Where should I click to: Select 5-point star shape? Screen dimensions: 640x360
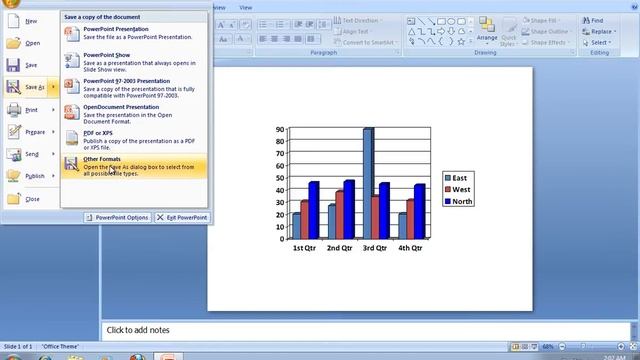(x=461, y=42)
